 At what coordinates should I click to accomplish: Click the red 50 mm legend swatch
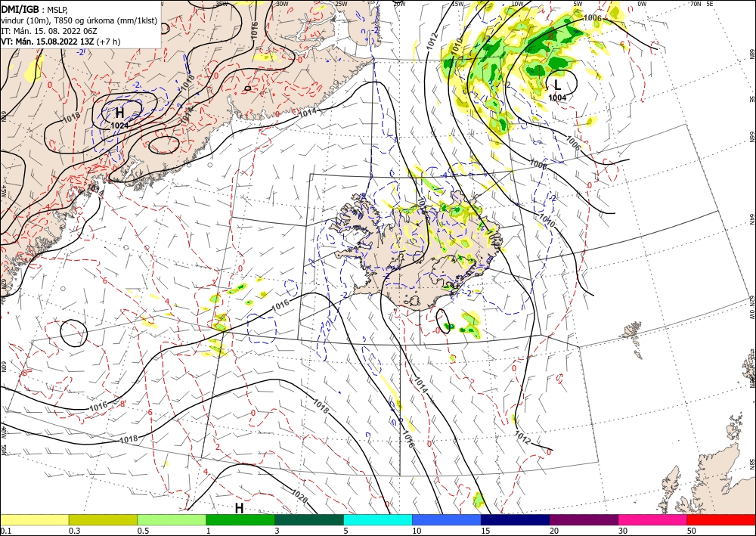point(721,519)
